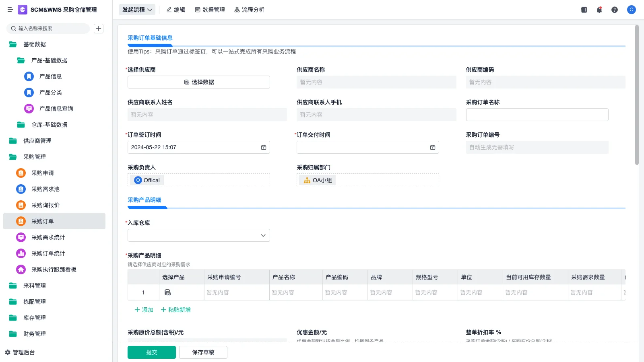
Task: Click the SCM&WMS app logo icon
Action: (23, 10)
